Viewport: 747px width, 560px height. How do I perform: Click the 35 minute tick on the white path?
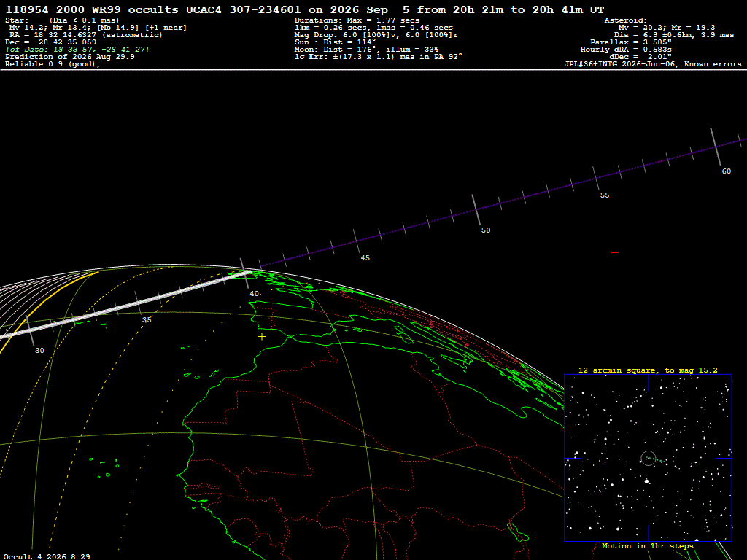pyautogui.click(x=138, y=303)
